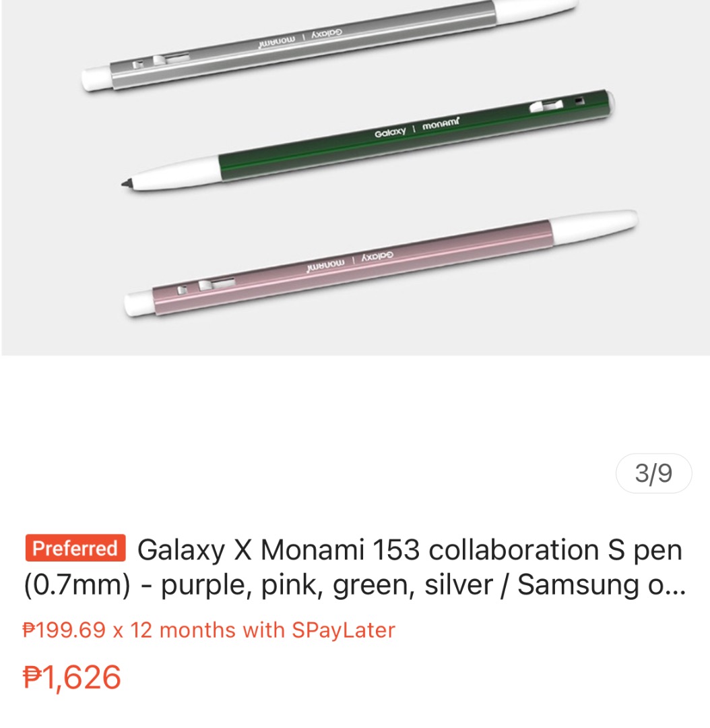Tap the orange Preferred seller badge
Viewport: 710px width, 728px height.
pyautogui.click(x=74, y=549)
